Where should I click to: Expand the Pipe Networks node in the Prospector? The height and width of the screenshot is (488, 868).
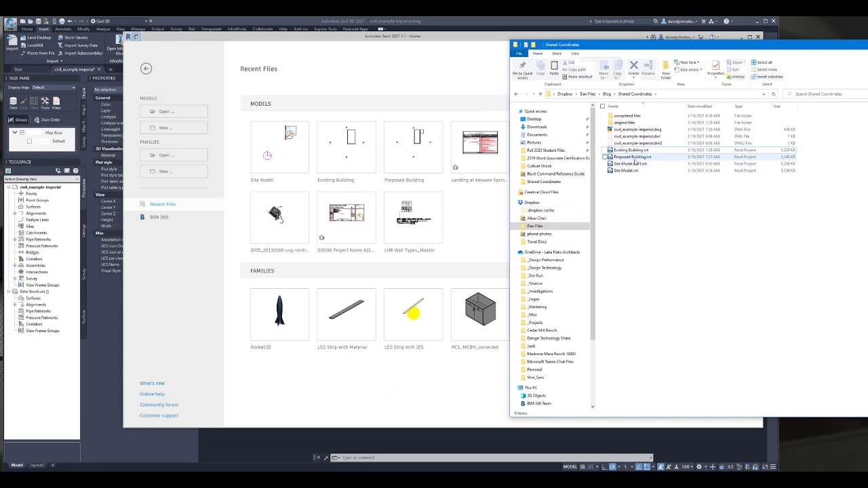point(15,239)
